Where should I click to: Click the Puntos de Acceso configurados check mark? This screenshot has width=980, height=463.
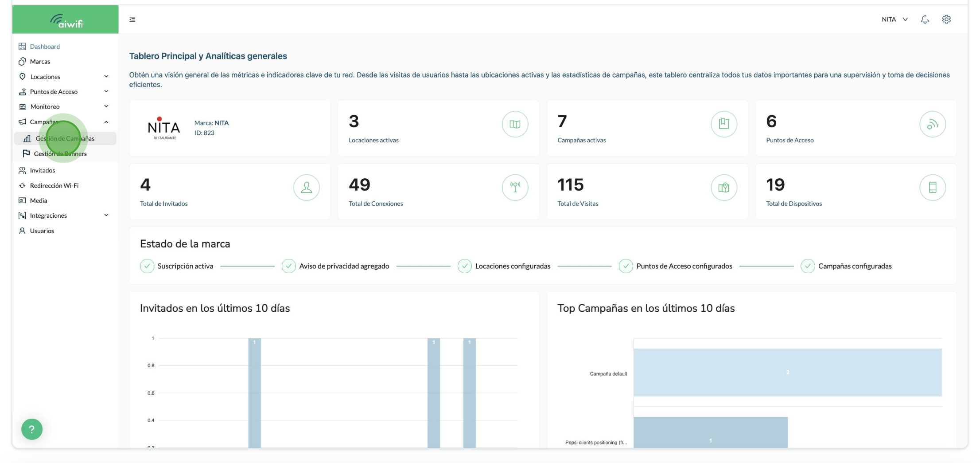pyautogui.click(x=626, y=266)
